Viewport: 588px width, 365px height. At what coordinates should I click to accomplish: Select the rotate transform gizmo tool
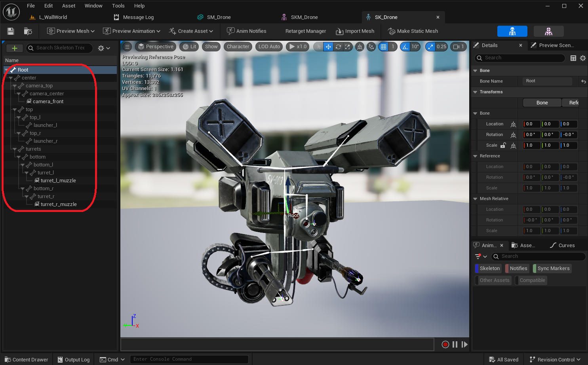point(338,47)
